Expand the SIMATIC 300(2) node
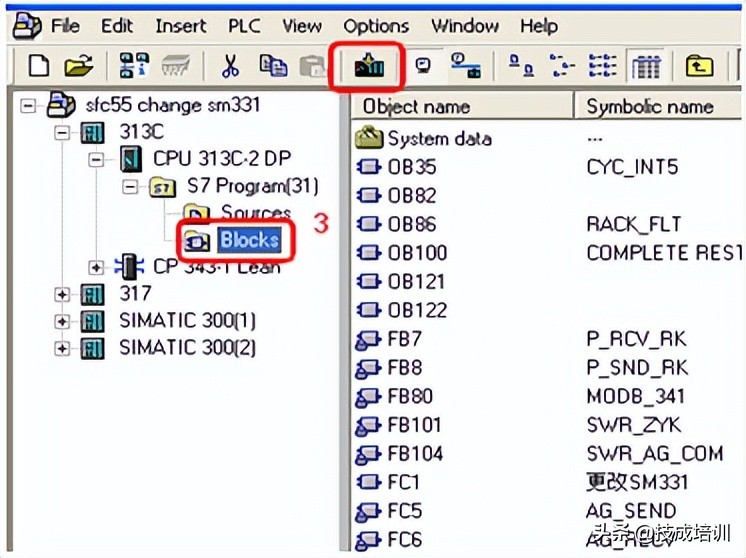 click(x=62, y=348)
